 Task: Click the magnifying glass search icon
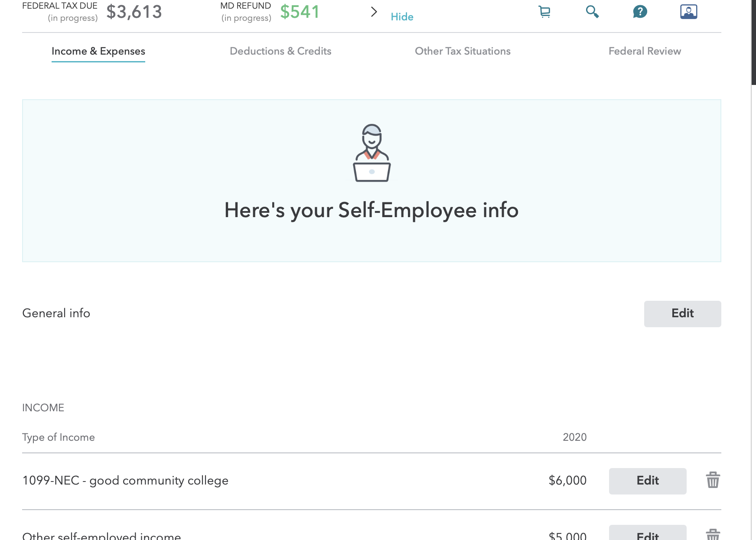592,12
